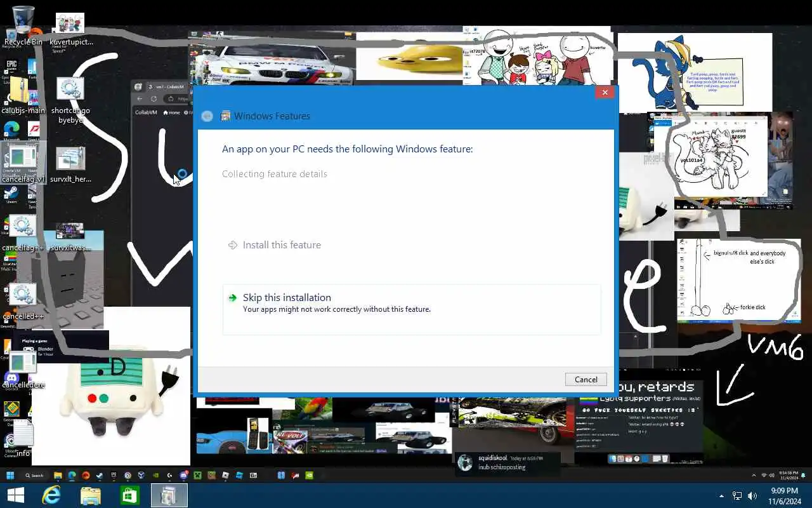Select the calubjs-main zip folder icon
The image size is (812, 508).
23,96
